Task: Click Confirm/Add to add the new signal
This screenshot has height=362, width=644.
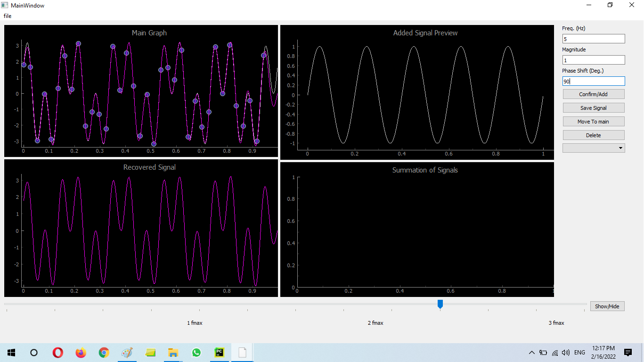Action: (x=593, y=94)
